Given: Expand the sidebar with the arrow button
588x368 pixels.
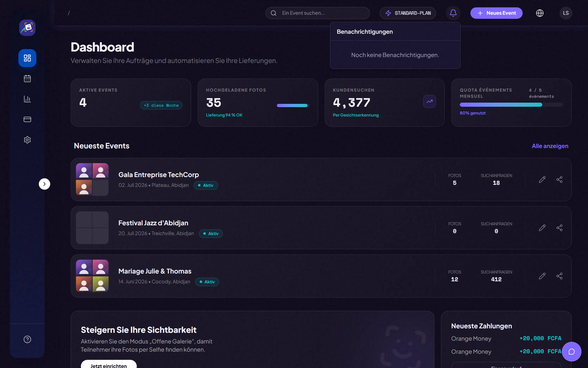Looking at the screenshot, I should pyautogui.click(x=45, y=184).
